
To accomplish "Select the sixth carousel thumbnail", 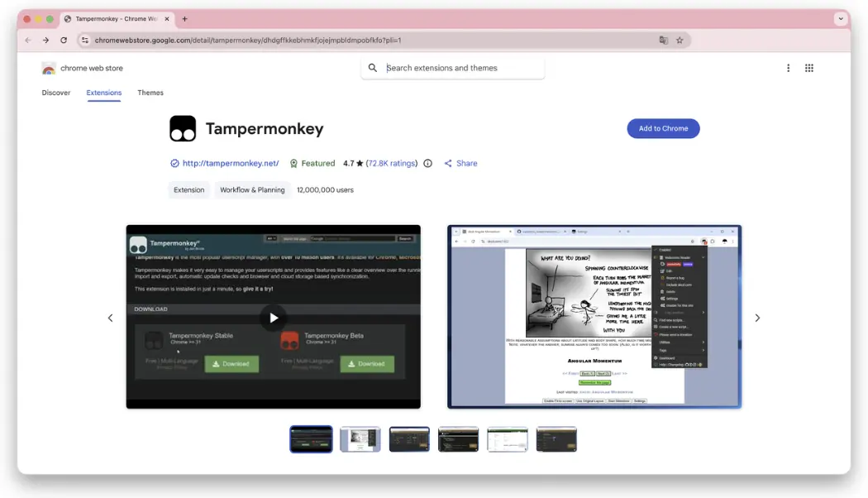I will [x=556, y=439].
